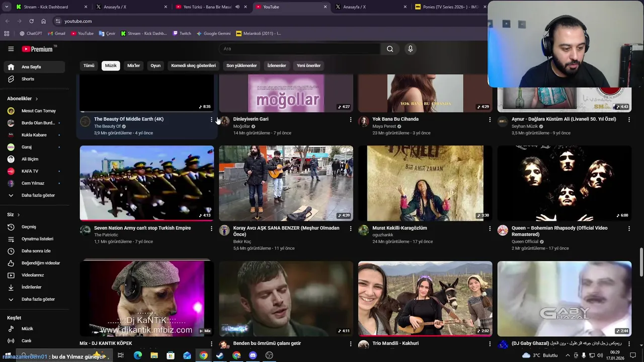Open options menu for Queen Bohemian Rhapsody

click(629, 228)
